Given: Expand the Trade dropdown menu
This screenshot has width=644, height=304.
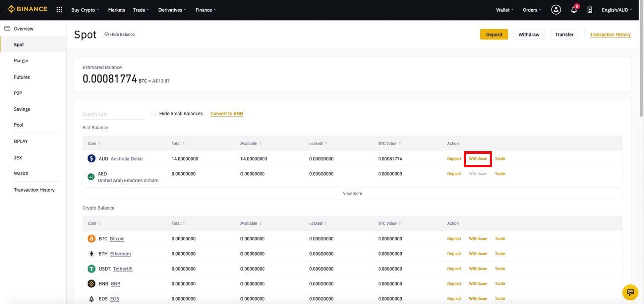Looking at the screenshot, I should tap(141, 10).
